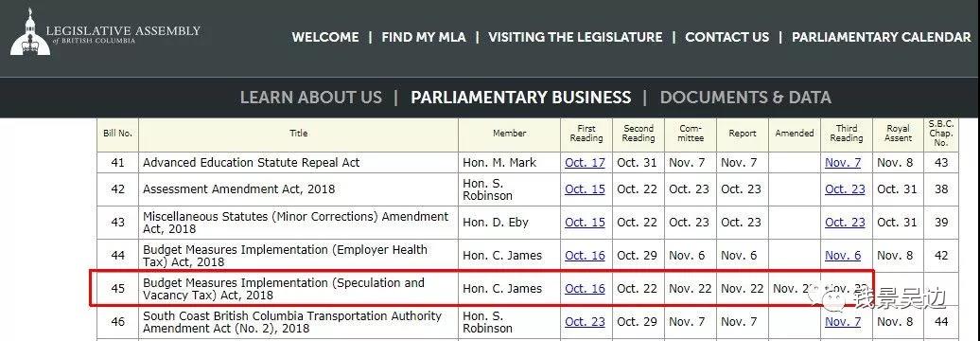Screen dimensions: 980x341
Task: Open the PARLIAMENTARY CALENDAR
Action: pos(882,37)
